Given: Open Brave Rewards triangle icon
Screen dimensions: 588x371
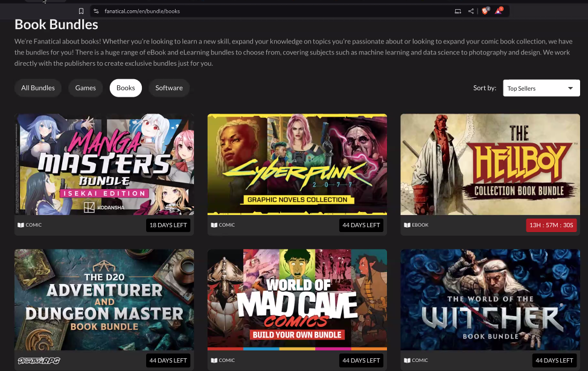Looking at the screenshot, I should [499, 11].
